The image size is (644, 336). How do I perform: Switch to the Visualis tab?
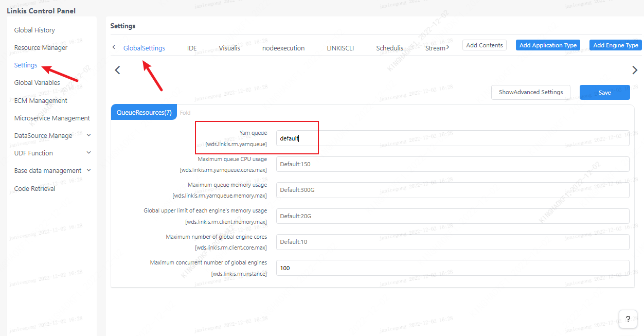point(229,48)
